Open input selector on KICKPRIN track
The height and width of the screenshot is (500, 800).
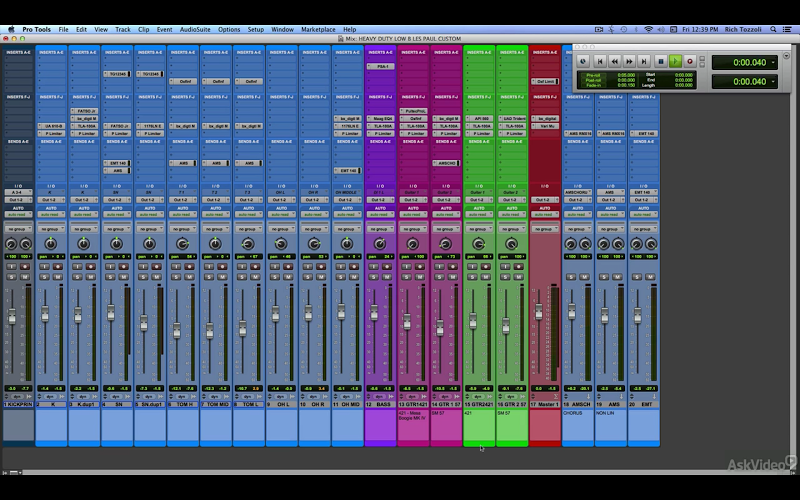pos(18,192)
